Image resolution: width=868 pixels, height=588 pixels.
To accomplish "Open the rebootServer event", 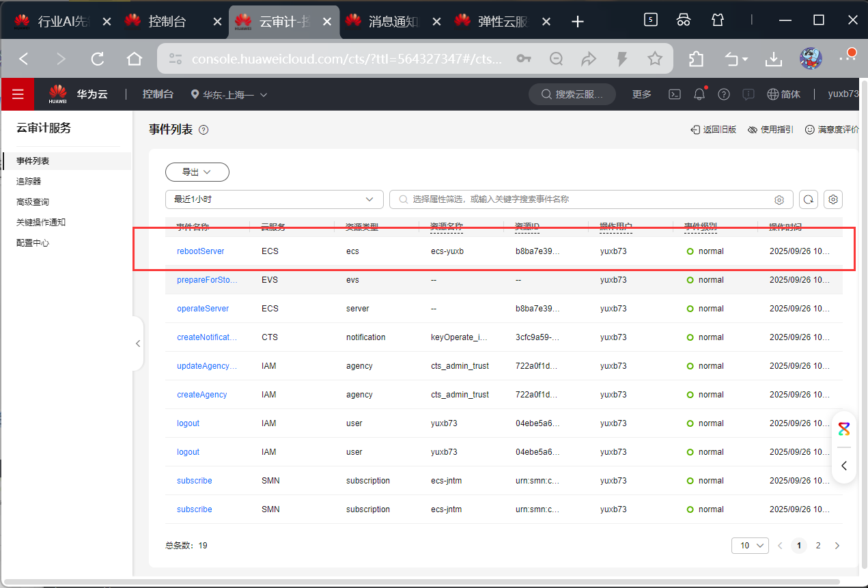I will (x=200, y=251).
